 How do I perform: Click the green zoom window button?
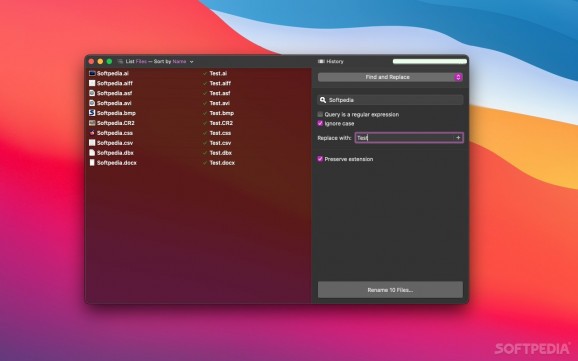point(109,62)
